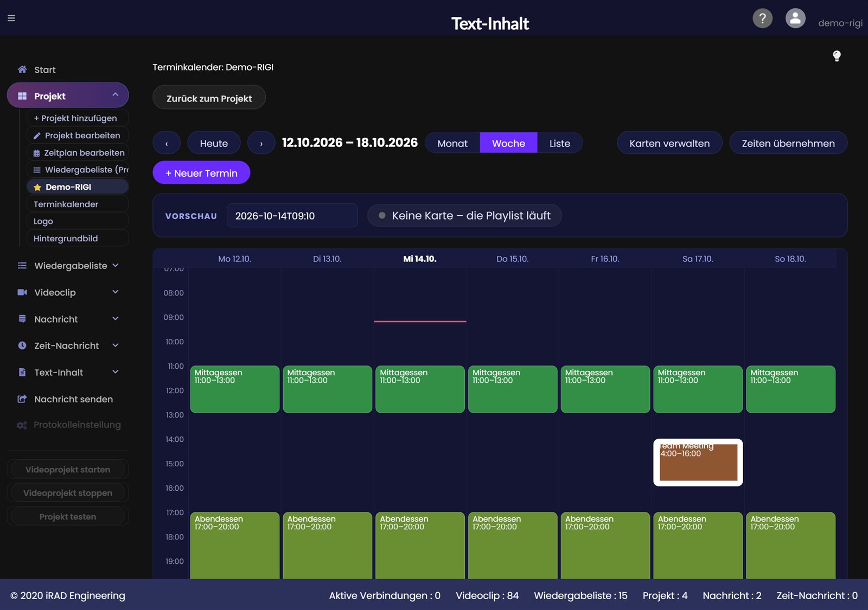868x610 pixels.
Task: Click the lightbulb hint icon
Action: [837, 56]
